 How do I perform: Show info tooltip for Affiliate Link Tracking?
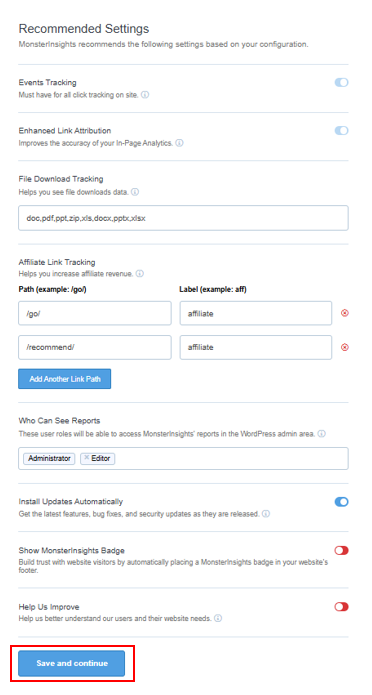tap(140, 274)
